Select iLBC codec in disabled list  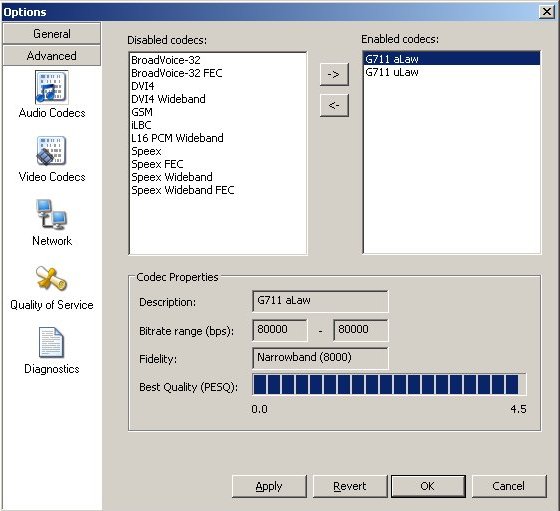point(141,125)
